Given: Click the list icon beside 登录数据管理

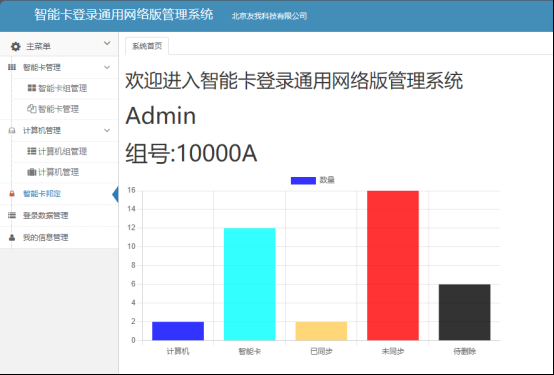Looking at the screenshot, I should pyautogui.click(x=12, y=215).
